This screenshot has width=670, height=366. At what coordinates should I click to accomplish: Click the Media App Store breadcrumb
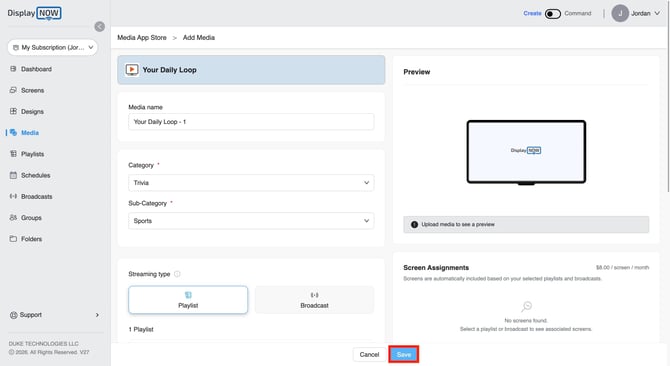click(142, 38)
